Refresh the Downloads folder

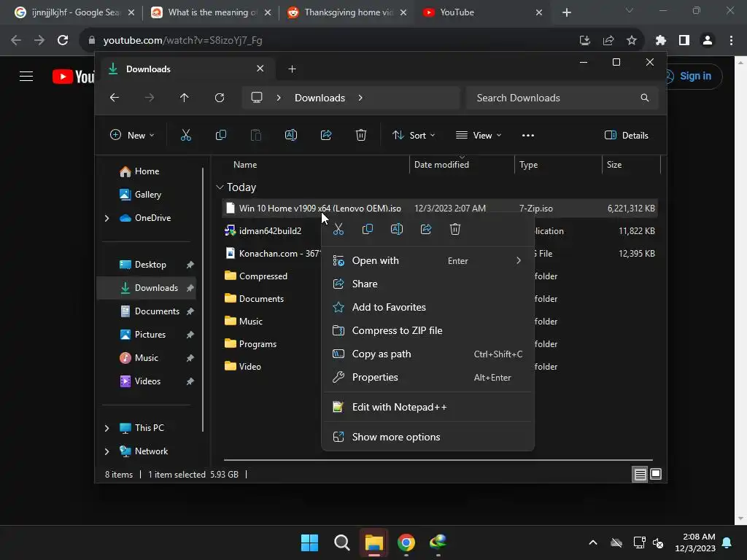tap(220, 98)
